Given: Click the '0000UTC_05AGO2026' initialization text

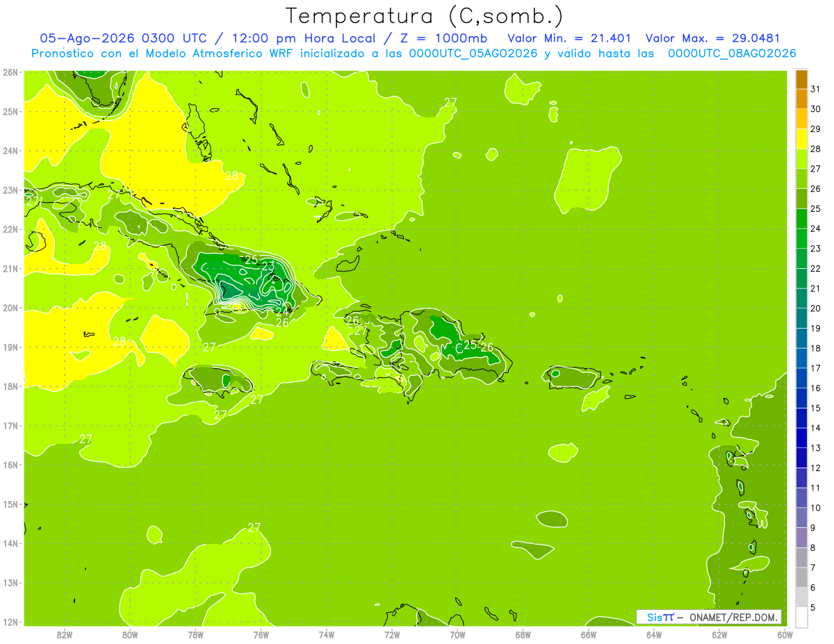Looking at the screenshot, I should point(473,53).
